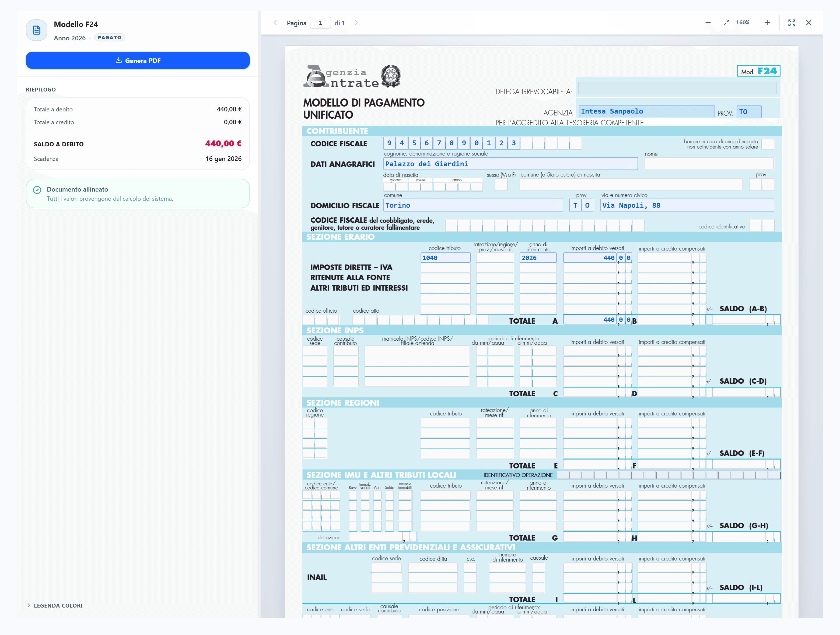Click the Palazzo dei Giardini name field
Viewport: 840px width, 635px height.
(x=510, y=164)
